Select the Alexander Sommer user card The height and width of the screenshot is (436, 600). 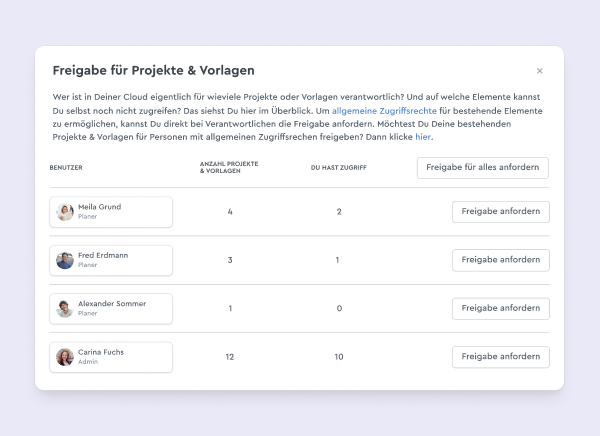pos(111,309)
